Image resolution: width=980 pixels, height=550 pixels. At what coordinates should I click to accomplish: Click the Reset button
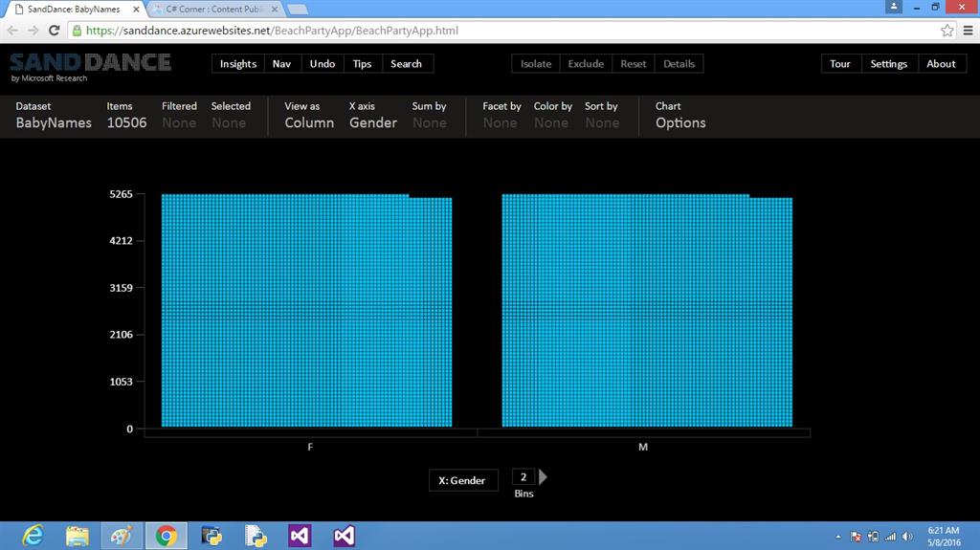click(634, 64)
